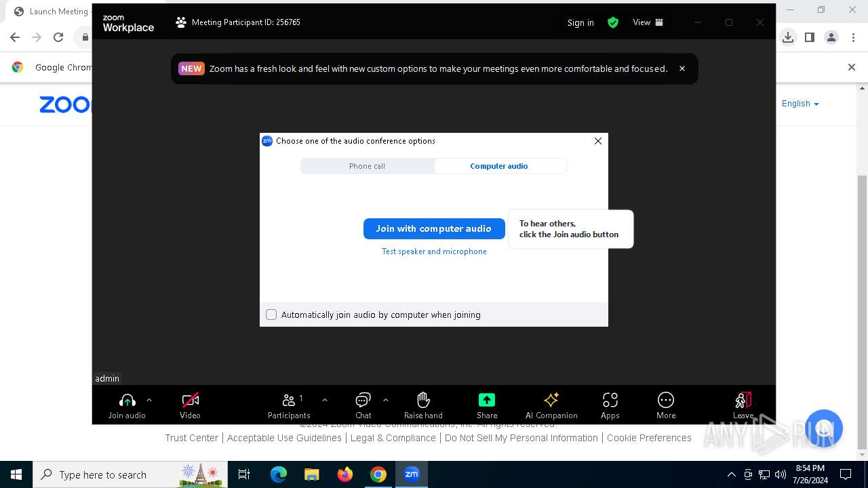
Task: Dismiss the NEW fresh look banner
Action: tap(682, 68)
